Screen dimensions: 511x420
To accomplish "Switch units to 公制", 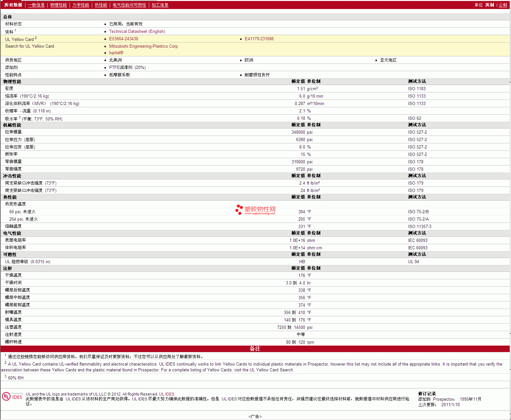I will pos(503,5).
